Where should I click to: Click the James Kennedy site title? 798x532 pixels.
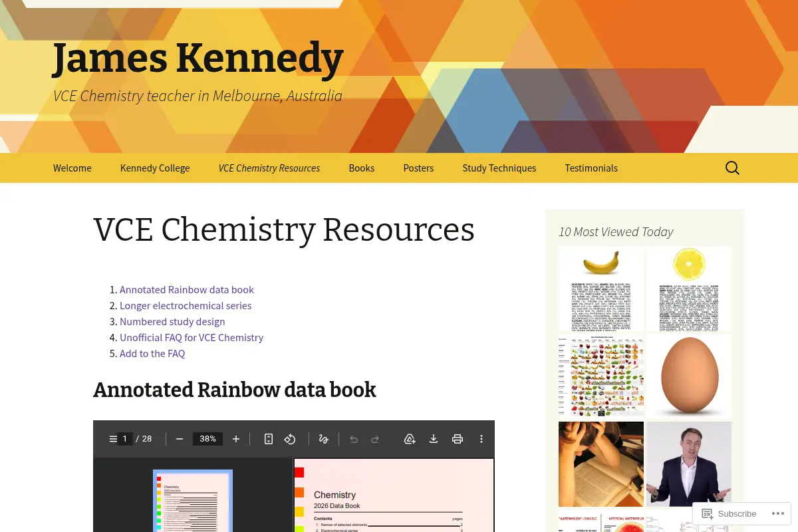198,59
